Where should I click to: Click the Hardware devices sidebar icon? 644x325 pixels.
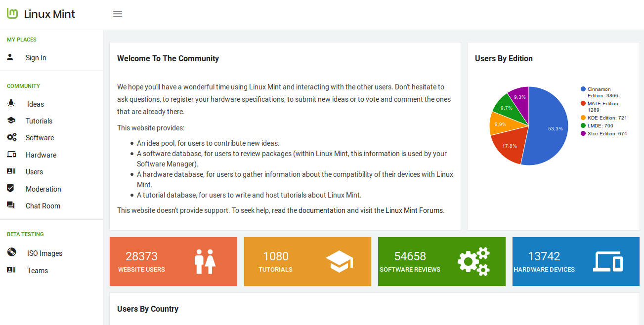tap(11, 155)
